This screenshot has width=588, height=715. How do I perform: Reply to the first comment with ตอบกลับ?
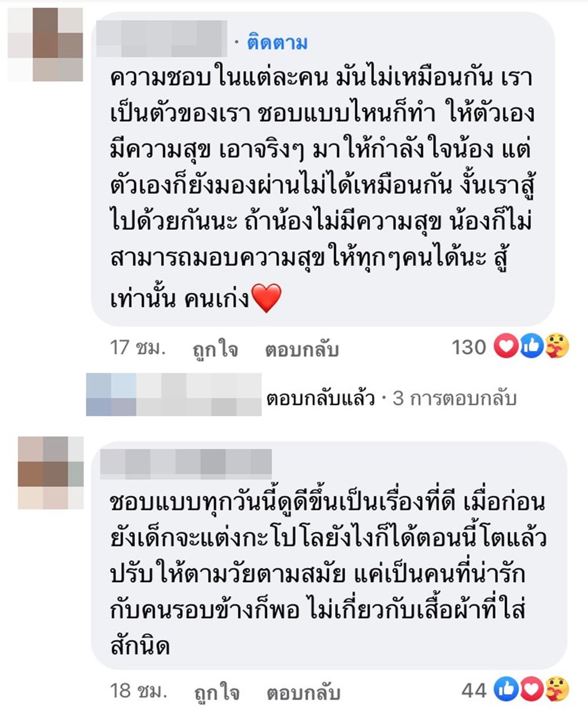click(302, 349)
